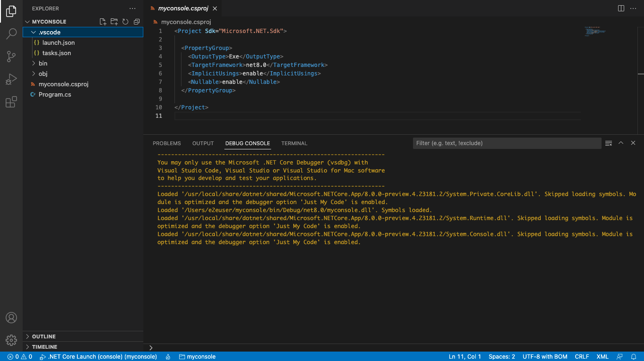Open the Run and Debug view
644x361 pixels.
tap(11, 79)
